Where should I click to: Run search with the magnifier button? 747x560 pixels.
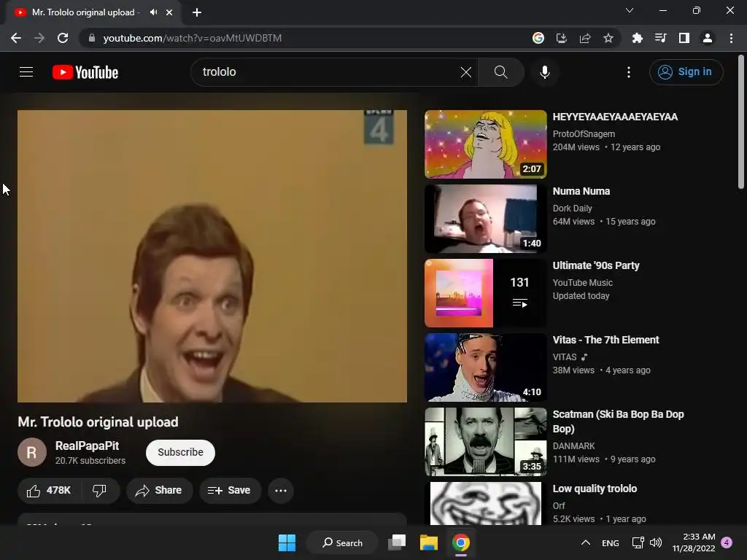click(x=500, y=72)
